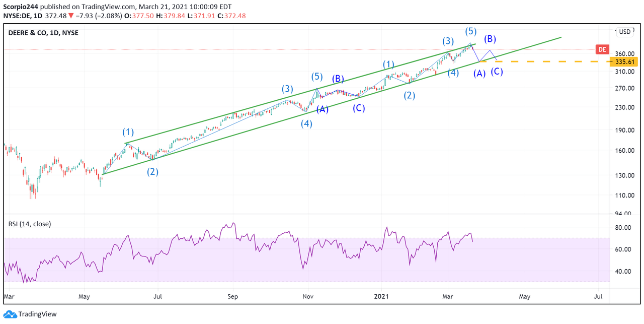
Task: Click the Sep date on time axis
Action: [232, 297]
